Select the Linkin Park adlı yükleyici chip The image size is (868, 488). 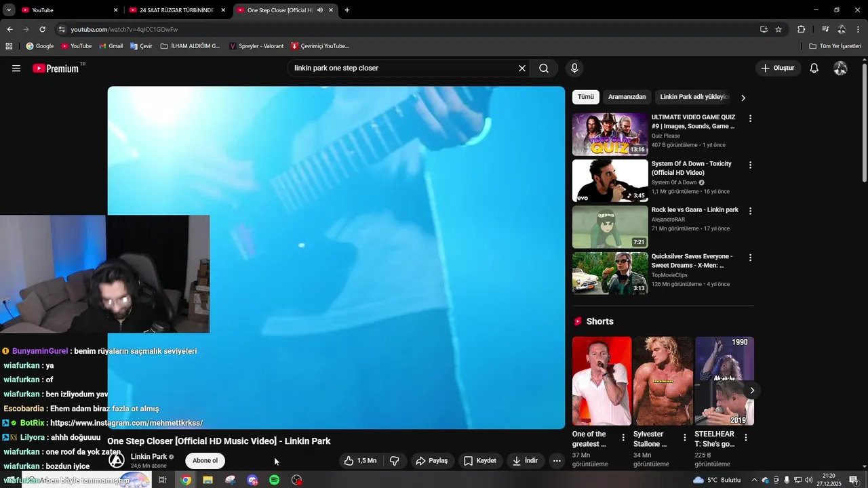click(x=694, y=97)
